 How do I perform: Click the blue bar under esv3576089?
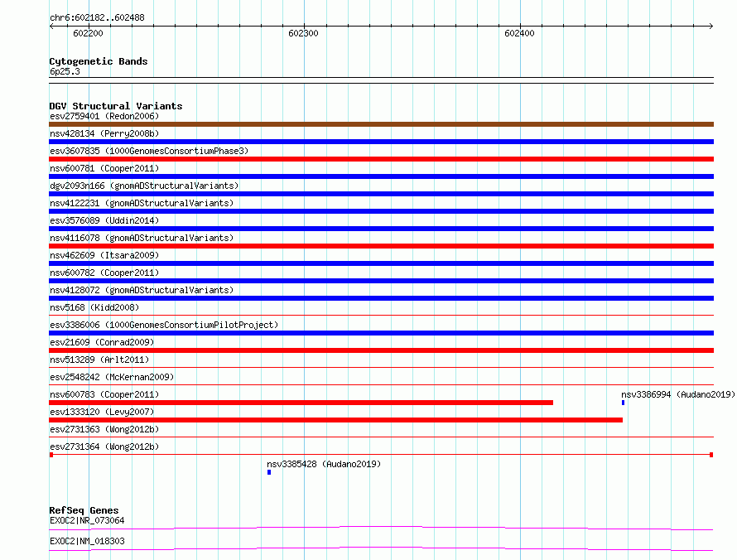381,229
